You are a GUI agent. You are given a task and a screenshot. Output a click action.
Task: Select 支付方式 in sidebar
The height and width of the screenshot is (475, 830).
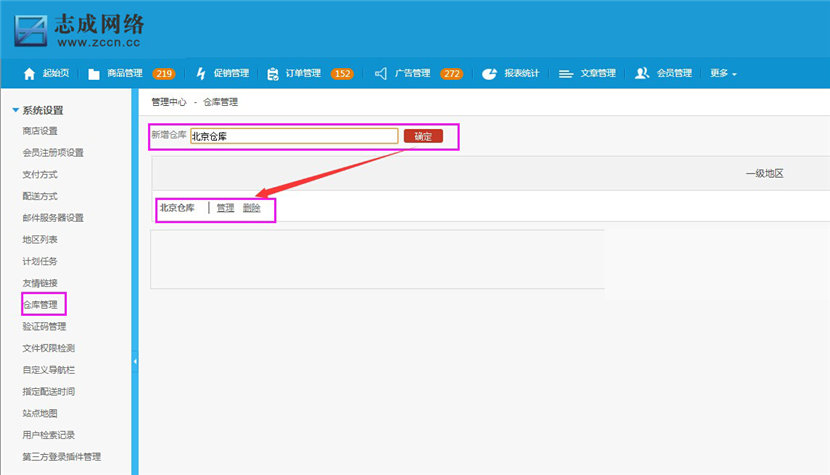[x=40, y=174]
